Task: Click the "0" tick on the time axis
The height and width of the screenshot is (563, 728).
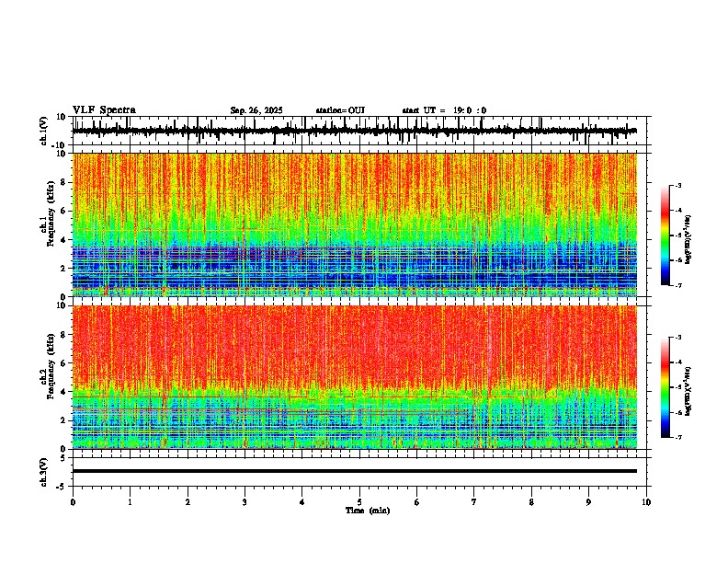Action: [73, 502]
